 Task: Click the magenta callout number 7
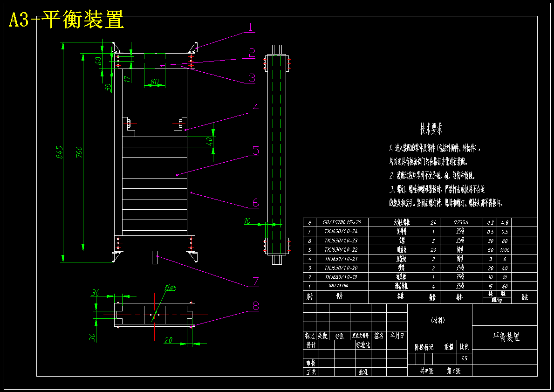click(255, 282)
